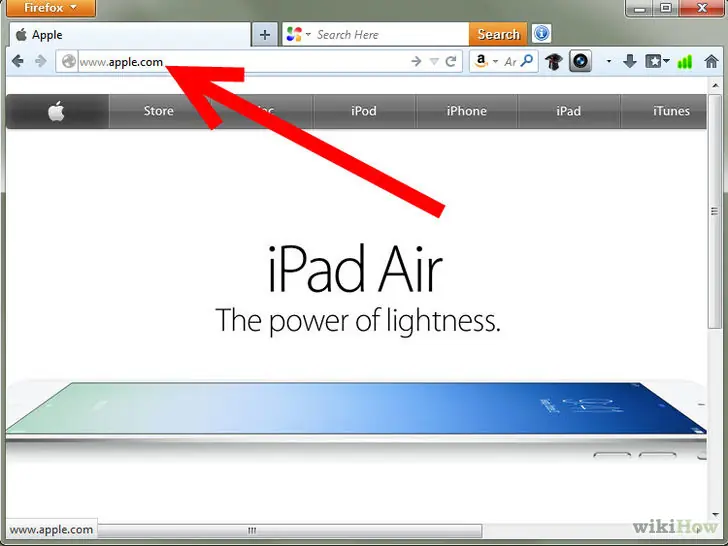The image size is (728, 546).
Task: Click the Go arrow in address bar
Action: coord(416,61)
